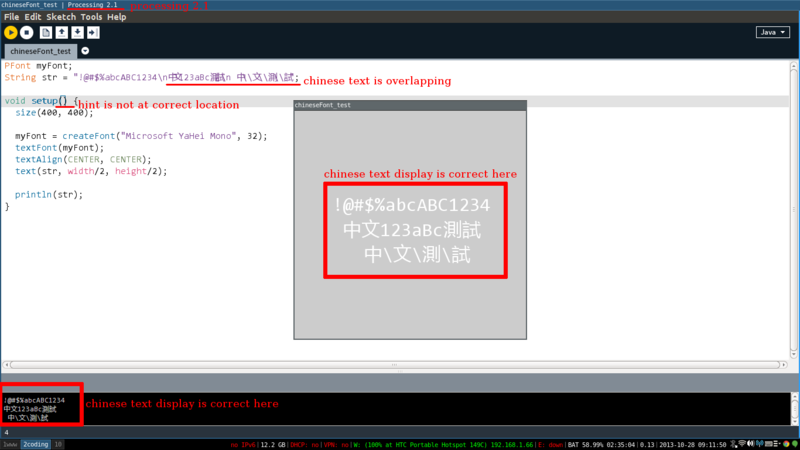Viewport: 800px width, 450px height.
Task: Click the console vertical scrollbar
Action: [x=794, y=408]
